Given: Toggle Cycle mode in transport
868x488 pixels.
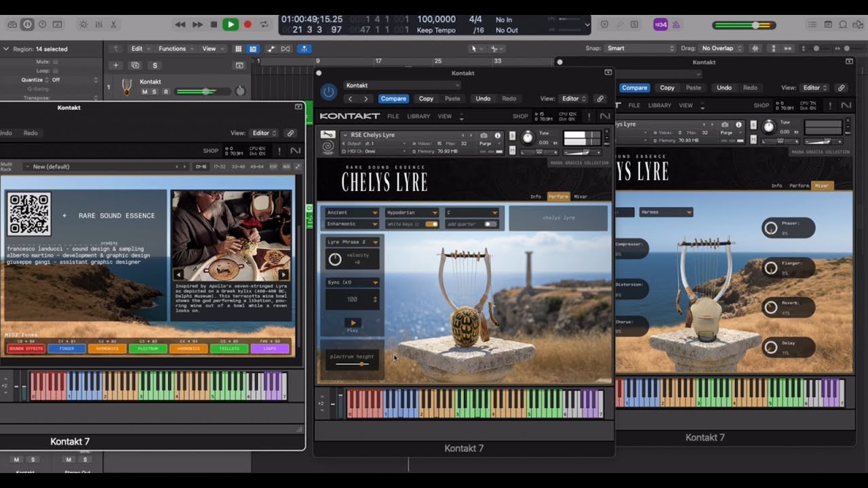Looking at the screenshot, I should [x=264, y=24].
